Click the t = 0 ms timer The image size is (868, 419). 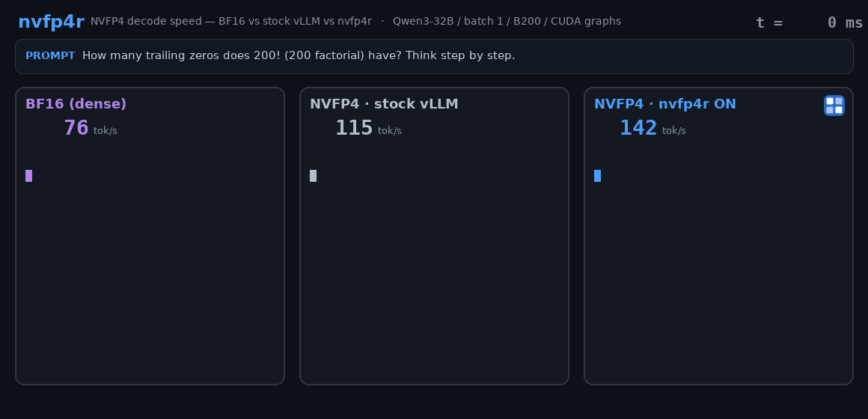point(809,22)
